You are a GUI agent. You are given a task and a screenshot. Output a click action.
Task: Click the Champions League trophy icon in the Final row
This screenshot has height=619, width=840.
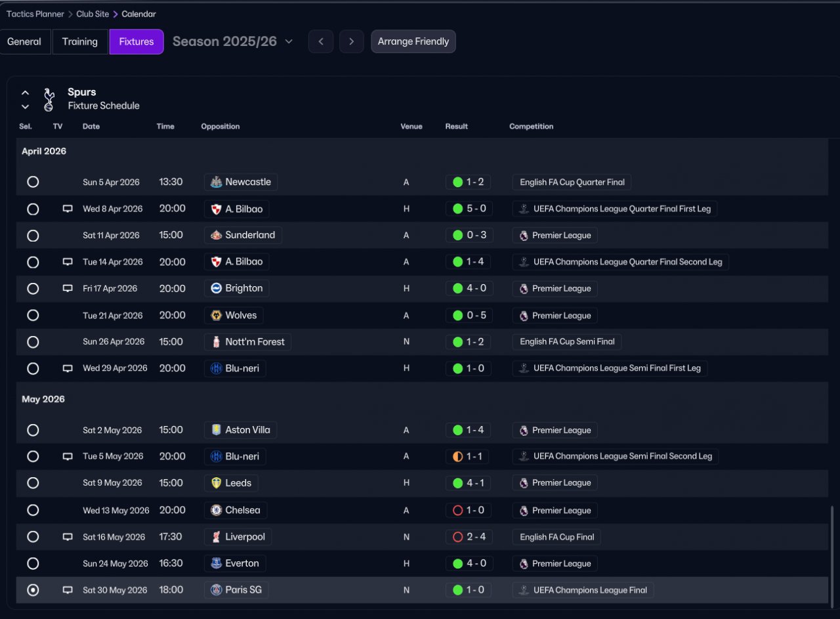(524, 590)
